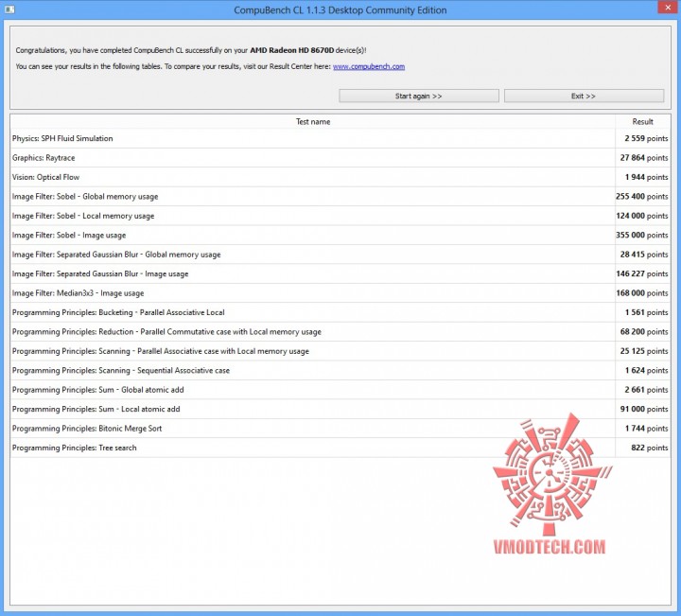The height and width of the screenshot is (616, 681).
Task: Select Median3x3 - Image usage row
Action: [x=340, y=293]
